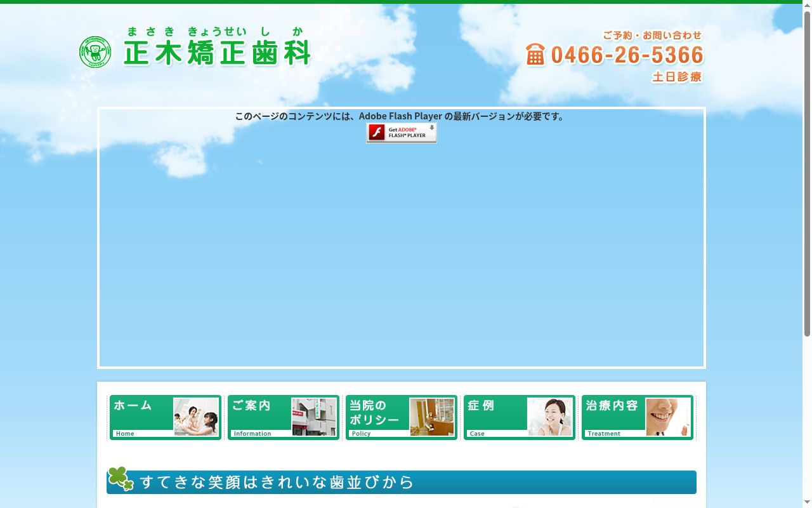Image resolution: width=812 pixels, height=508 pixels.
Task: Click phone number 0466-26-5366
Action: pyautogui.click(x=627, y=55)
